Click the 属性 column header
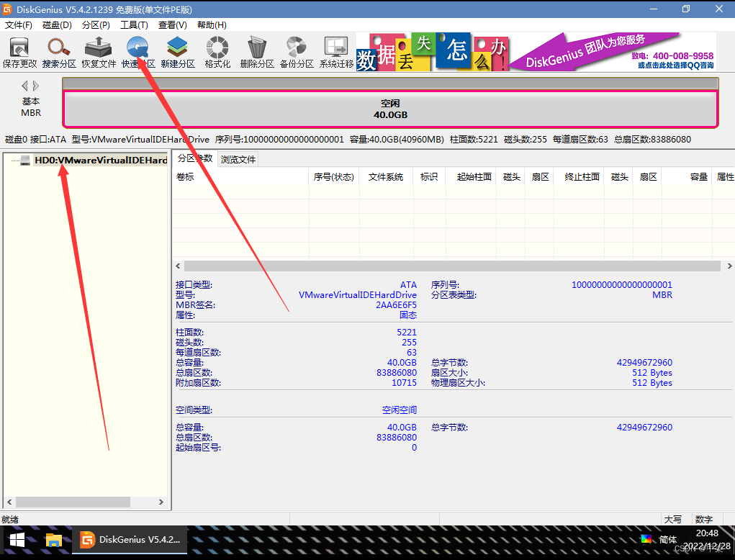This screenshot has width=735, height=560. [x=725, y=176]
